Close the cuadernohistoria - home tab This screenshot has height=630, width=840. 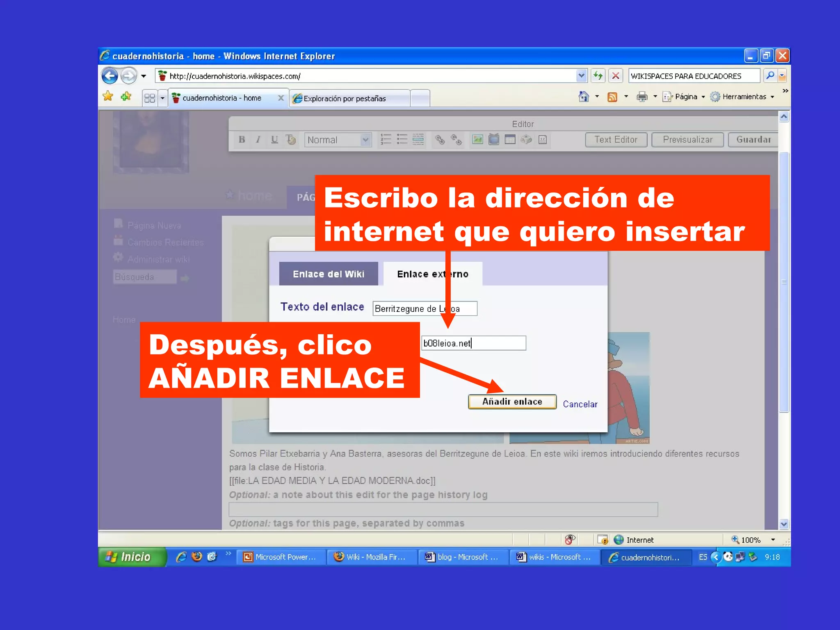click(281, 98)
